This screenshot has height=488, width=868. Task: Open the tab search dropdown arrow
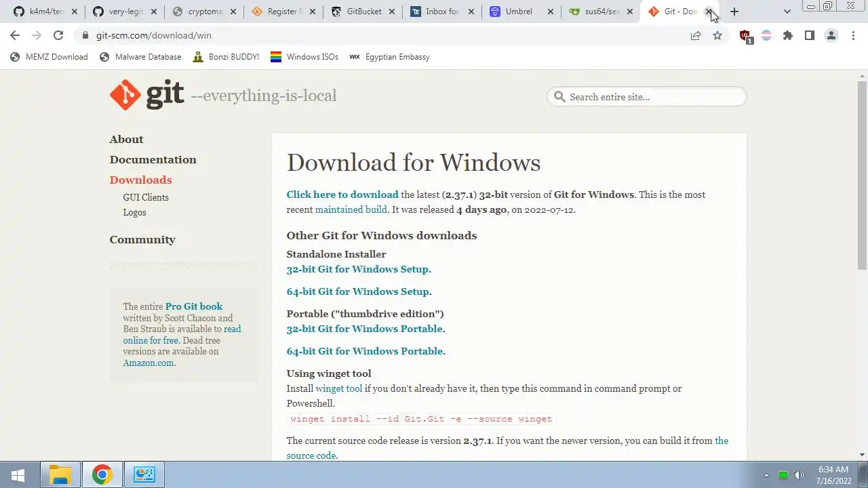click(787, 12)
